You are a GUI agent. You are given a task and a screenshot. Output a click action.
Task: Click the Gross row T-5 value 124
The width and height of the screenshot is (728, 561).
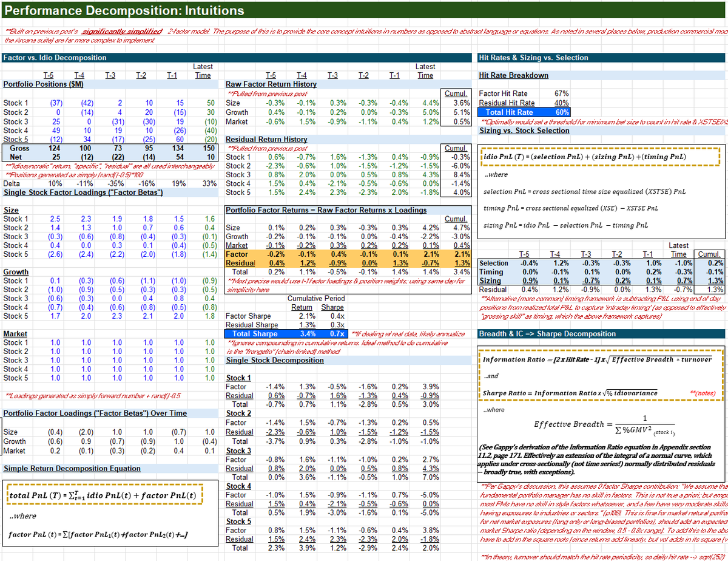pos(53,148)
